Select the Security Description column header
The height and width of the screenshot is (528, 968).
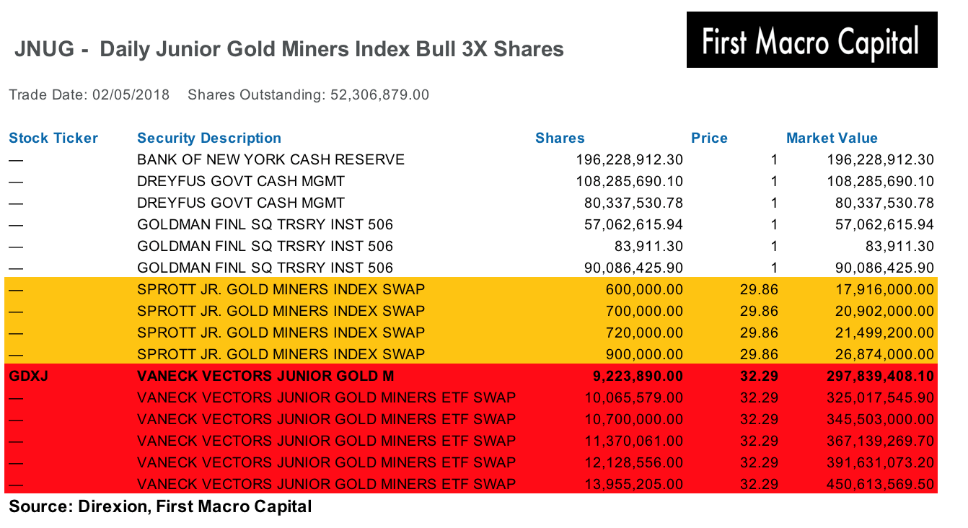coord(209,138)
